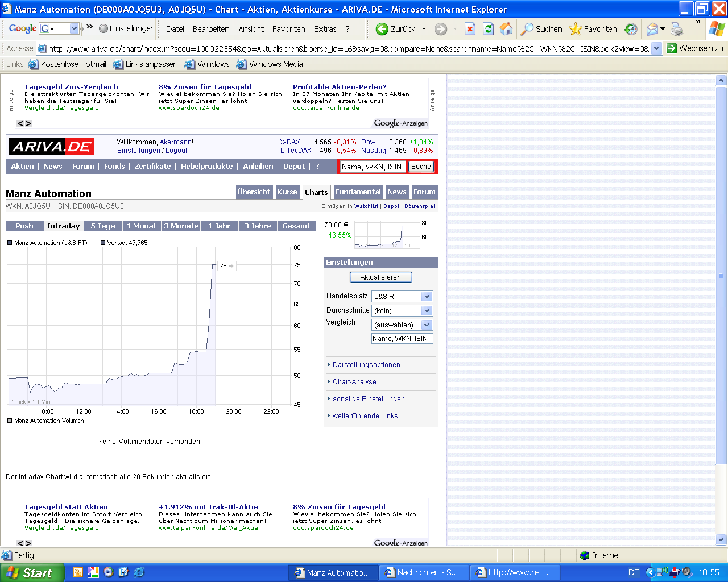The height and width of the screenshot is (582, 728).
Task: Click the green Wechseln zu arrow button
Action: click(695, 48)
